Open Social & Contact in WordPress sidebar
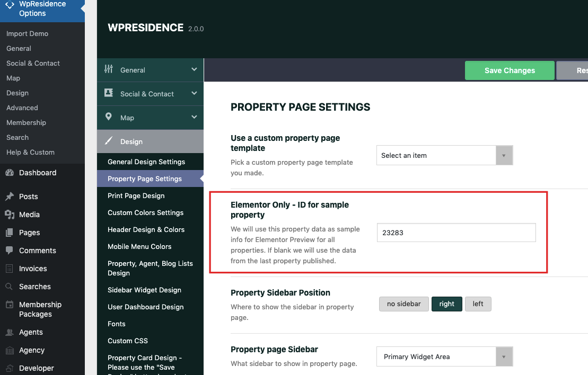 (x=33, y=64)
